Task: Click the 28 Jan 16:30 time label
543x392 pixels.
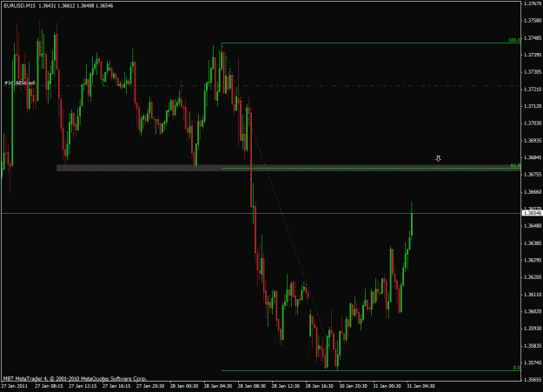Action: tap(320, 386)
